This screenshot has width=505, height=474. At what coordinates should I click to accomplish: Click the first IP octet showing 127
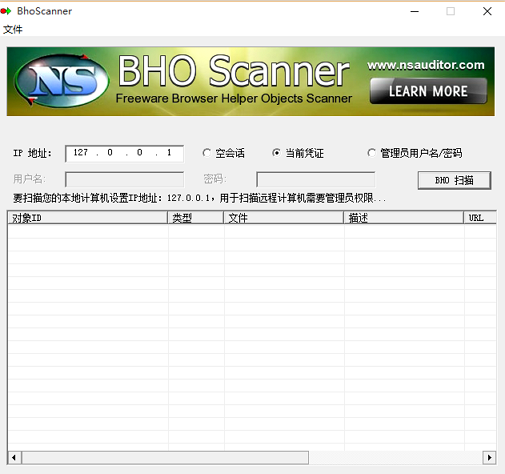pos(81,153)
